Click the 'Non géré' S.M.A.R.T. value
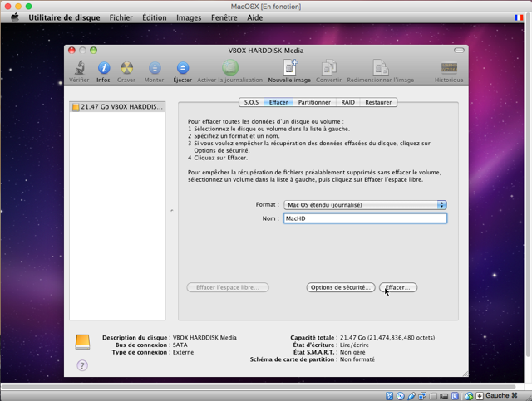This screenshot has width=532, height=401. tap(352, 352)
